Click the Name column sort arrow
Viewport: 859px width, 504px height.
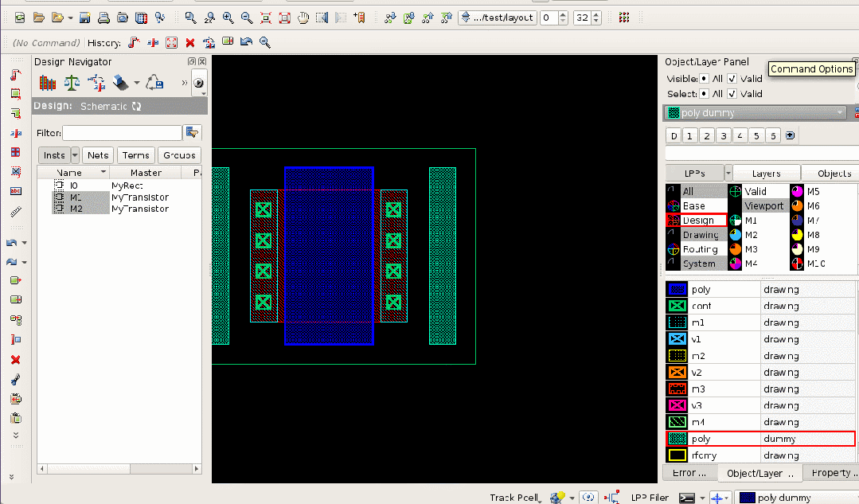pos(103,172)
